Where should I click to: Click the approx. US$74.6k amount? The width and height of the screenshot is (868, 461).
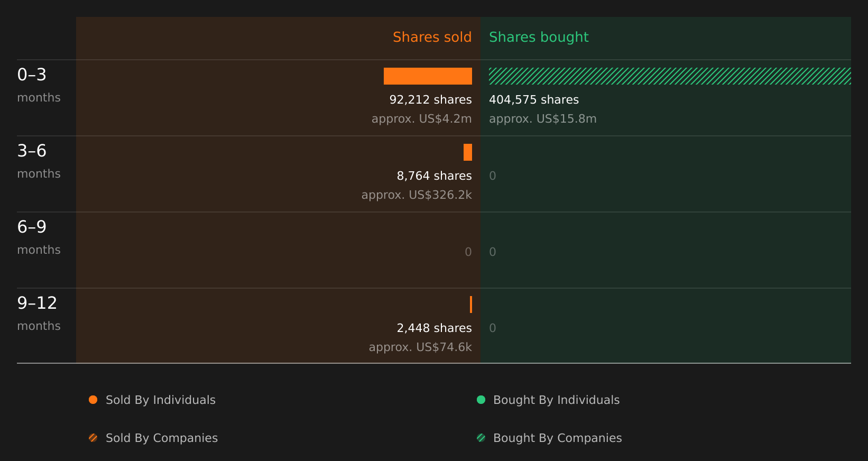coord(420,347)
